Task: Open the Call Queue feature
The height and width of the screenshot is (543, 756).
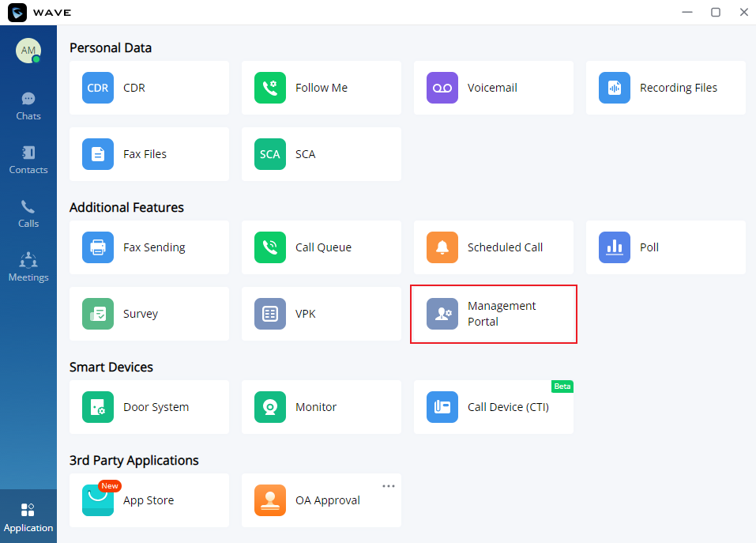Action: click(321, 247)
